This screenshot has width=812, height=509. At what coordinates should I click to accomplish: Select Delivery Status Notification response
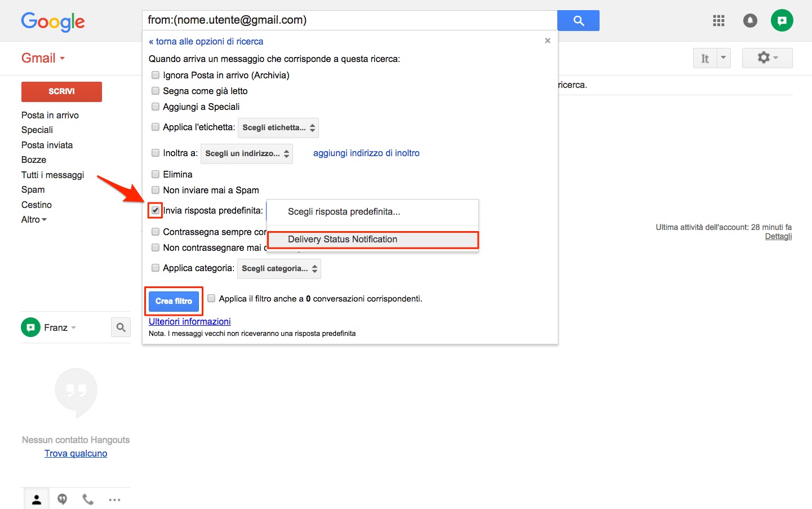372,240
